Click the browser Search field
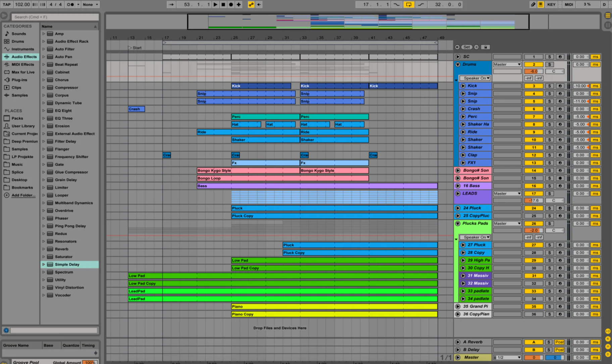Screen dimensions: 612x364 click(x=55, y=17)
